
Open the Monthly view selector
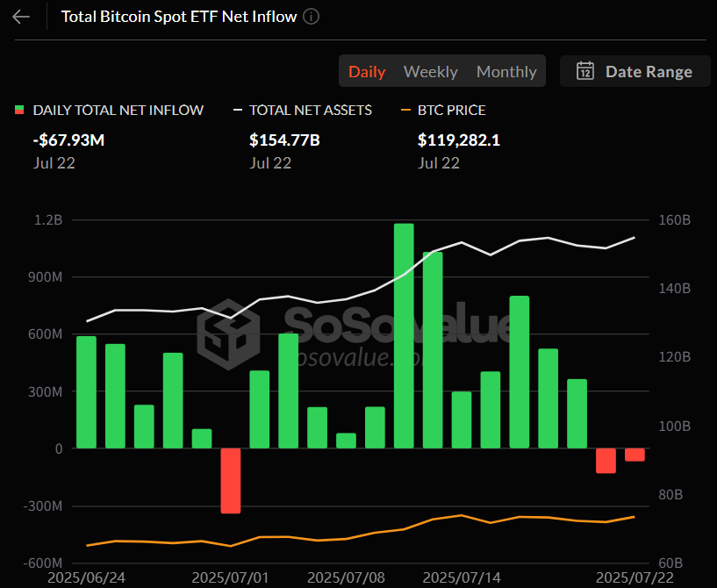506,71
